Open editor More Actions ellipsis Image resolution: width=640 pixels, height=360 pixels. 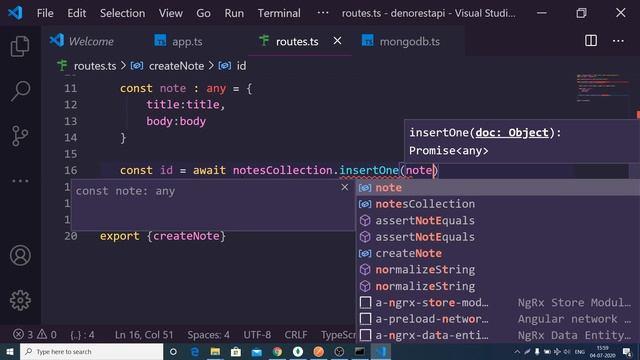click(x=618, y=41)
